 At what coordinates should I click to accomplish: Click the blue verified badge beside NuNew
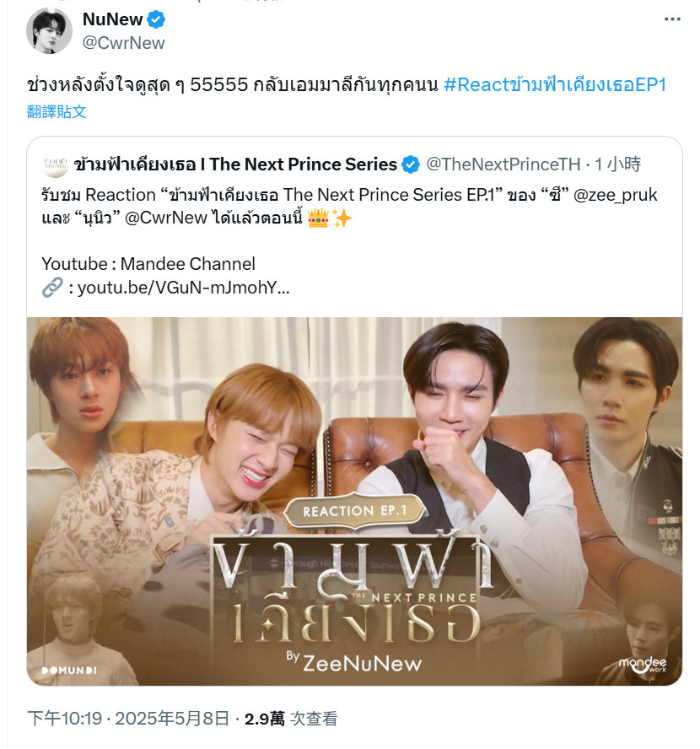click(156, 19)
